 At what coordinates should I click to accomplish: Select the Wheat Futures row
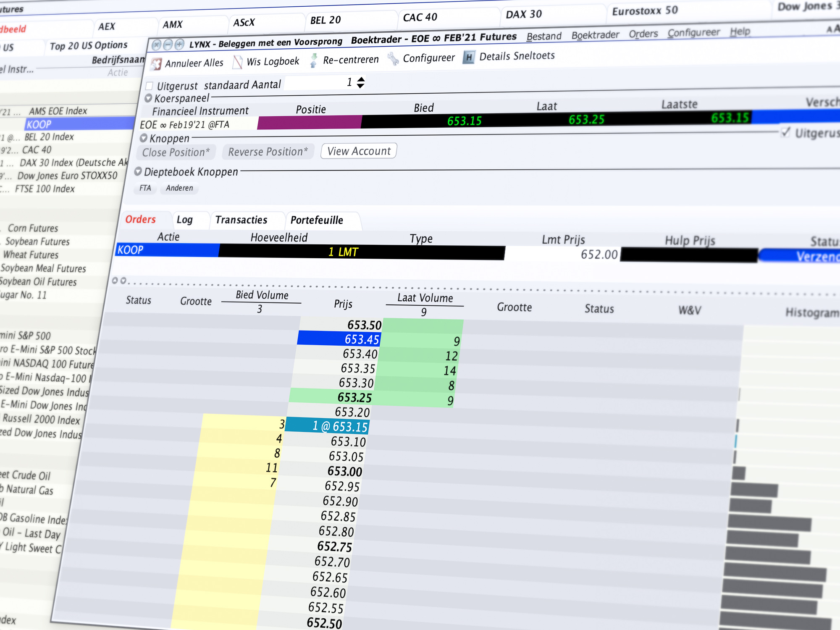click(31, 255)
